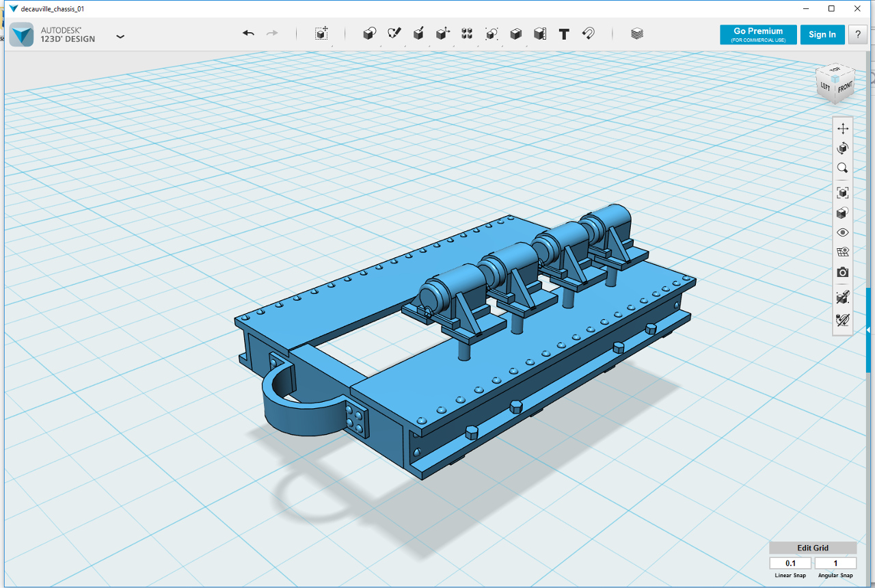Activate the magnet Snap tool
This screenshot has height=588, width=875.
tap(588, 34)
